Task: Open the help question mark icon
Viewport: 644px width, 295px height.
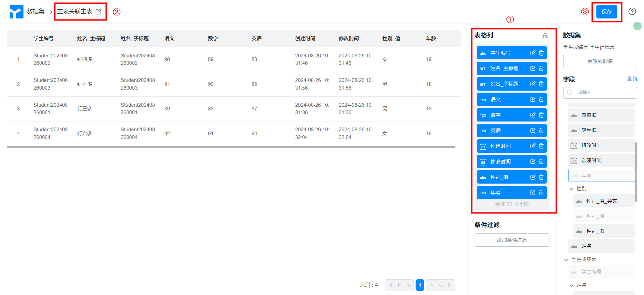Action: click(x=632, y=11)
